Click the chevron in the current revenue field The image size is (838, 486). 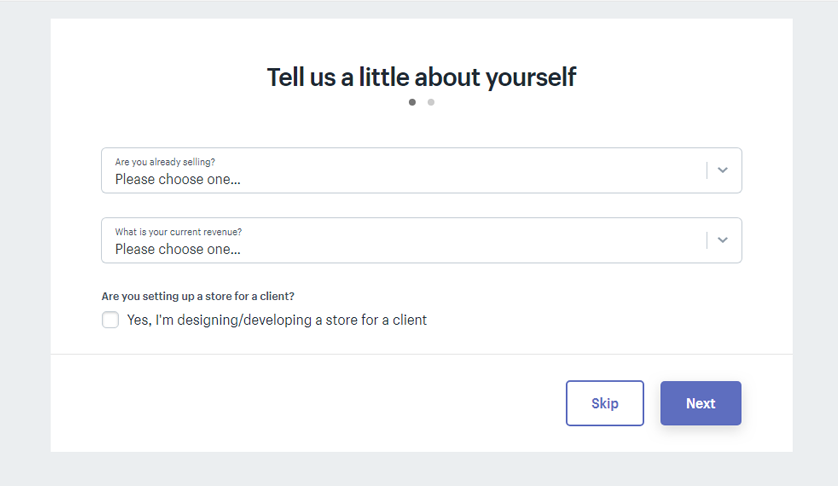pyautogui.click(x=723, y=240)
